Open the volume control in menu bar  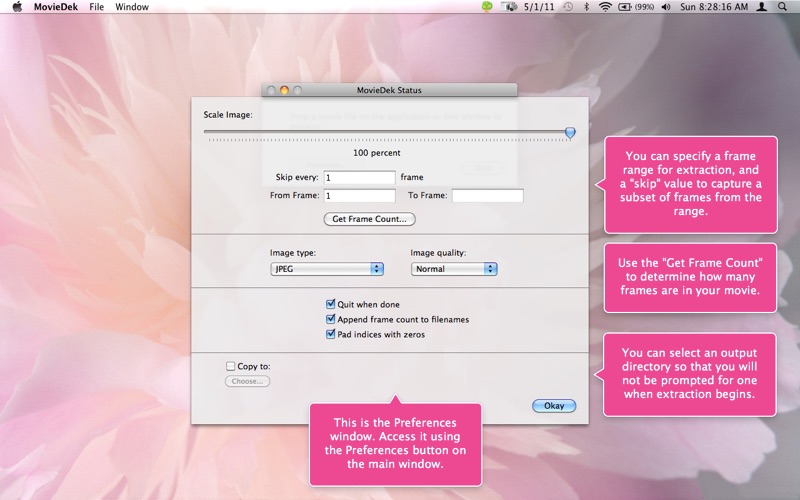pyautogui.click(x=666, y=7)
